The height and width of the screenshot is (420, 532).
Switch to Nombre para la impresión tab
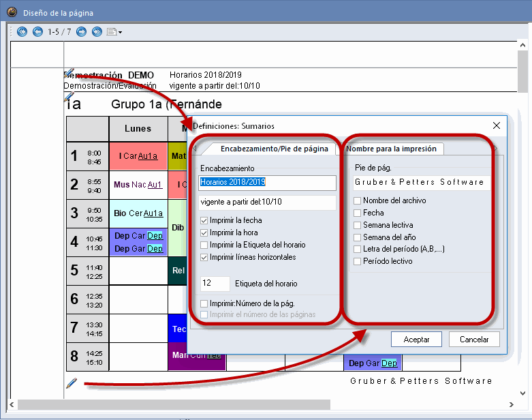391,149
